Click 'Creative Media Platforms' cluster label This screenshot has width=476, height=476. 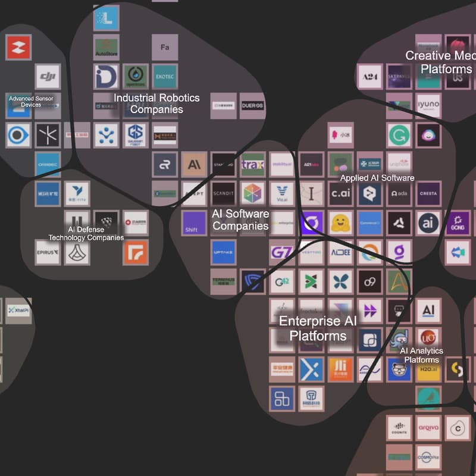tap(440, 62)
